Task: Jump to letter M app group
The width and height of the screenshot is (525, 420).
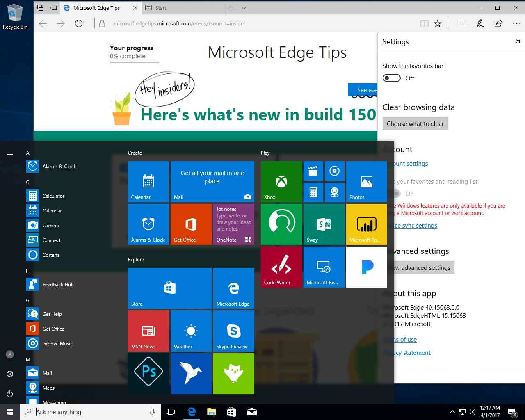Action: coord(28,359)
